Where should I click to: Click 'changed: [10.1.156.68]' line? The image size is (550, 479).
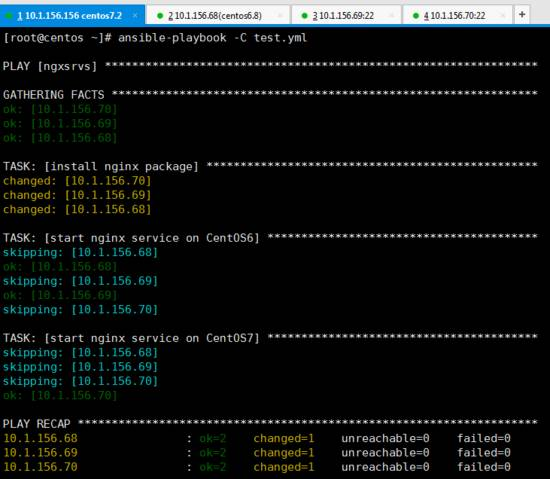pyautogui.click(x=77, y=209)
